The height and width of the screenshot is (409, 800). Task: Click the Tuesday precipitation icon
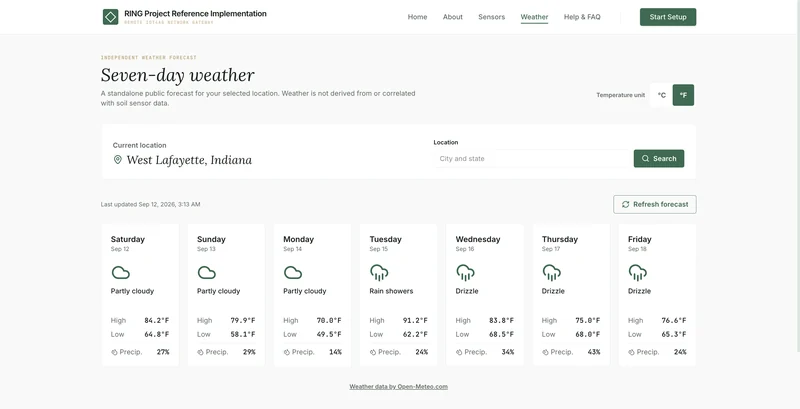373,352
